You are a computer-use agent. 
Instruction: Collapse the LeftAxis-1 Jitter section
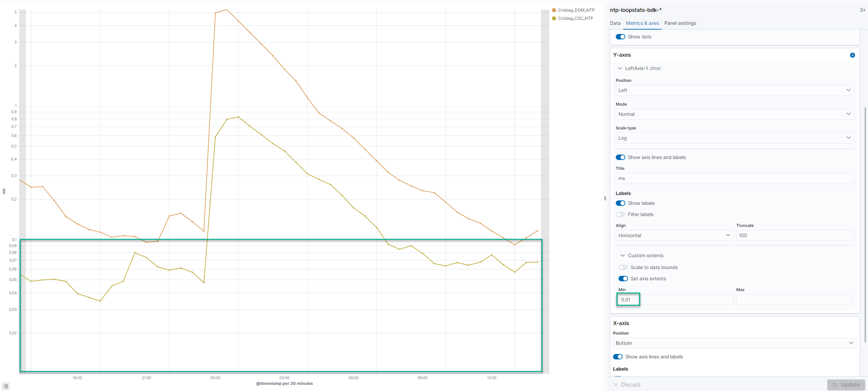point(620,68)
